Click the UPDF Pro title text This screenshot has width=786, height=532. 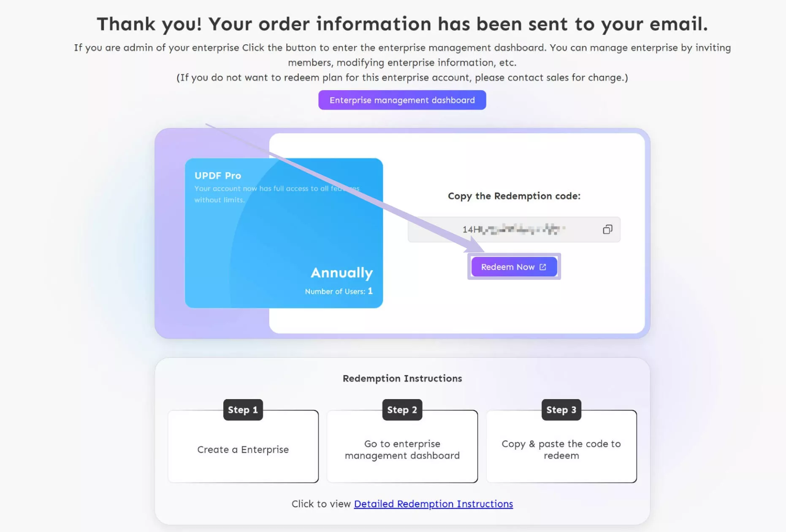[x=218, y=176]
